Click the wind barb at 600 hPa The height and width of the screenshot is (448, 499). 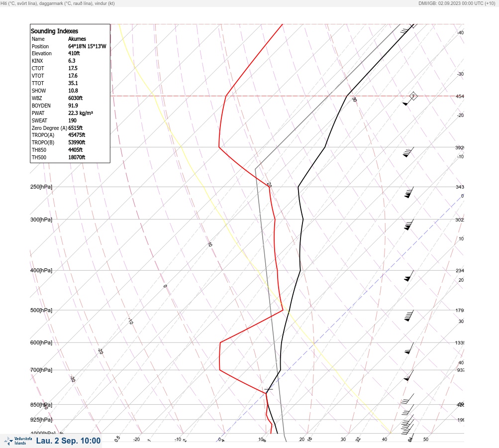[x=409, y=348]
